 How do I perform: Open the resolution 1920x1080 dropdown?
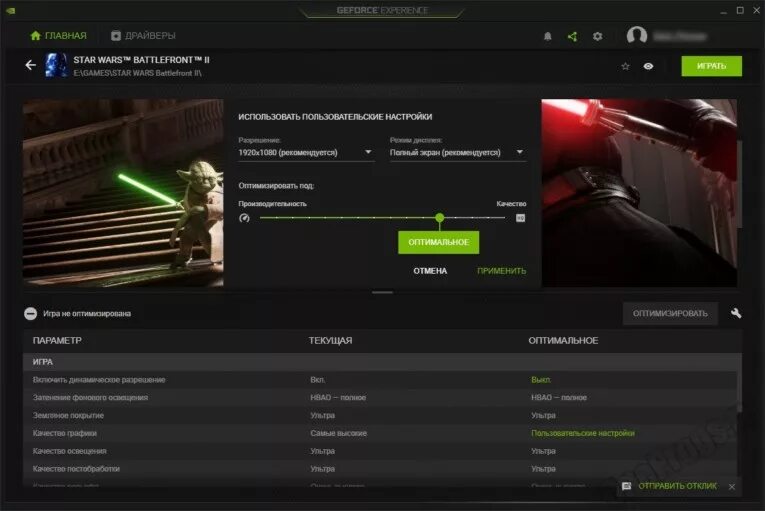(306, 153)
